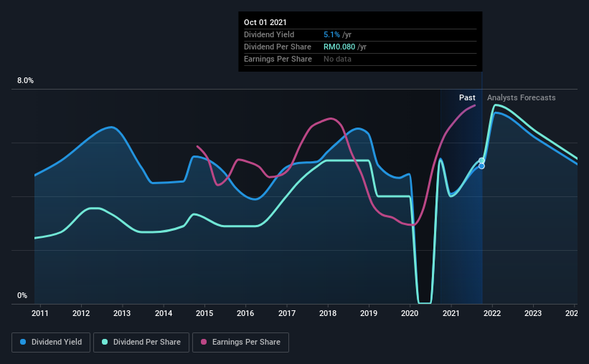Click the 2021 x-axis label

pyautogui.click(x=451, y=313)
